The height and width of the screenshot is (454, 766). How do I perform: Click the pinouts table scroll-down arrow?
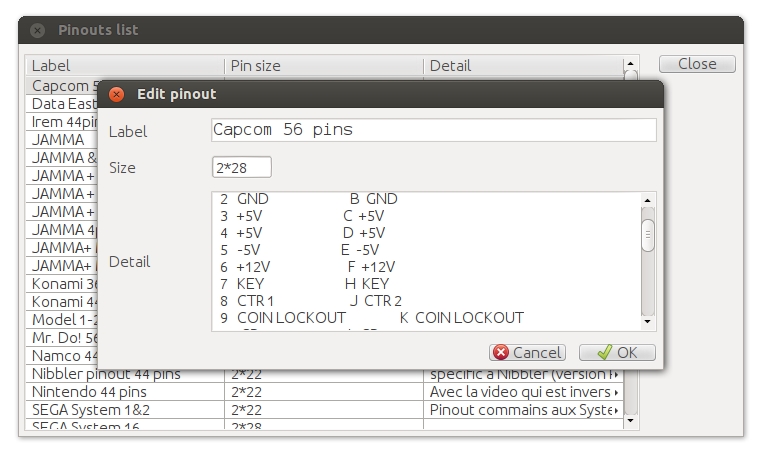(x=631, y=421)
